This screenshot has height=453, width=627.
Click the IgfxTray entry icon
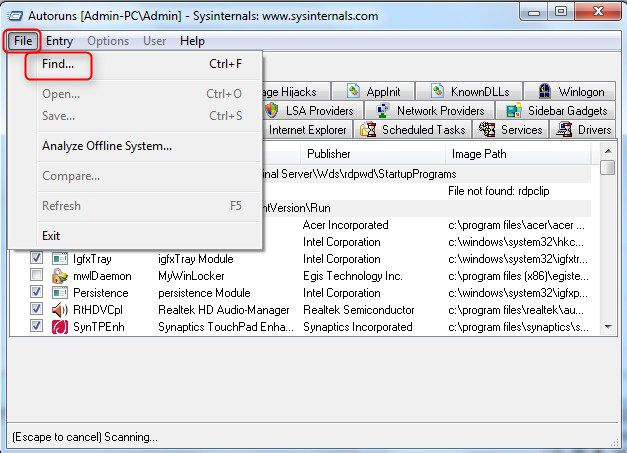click(60, 259)
